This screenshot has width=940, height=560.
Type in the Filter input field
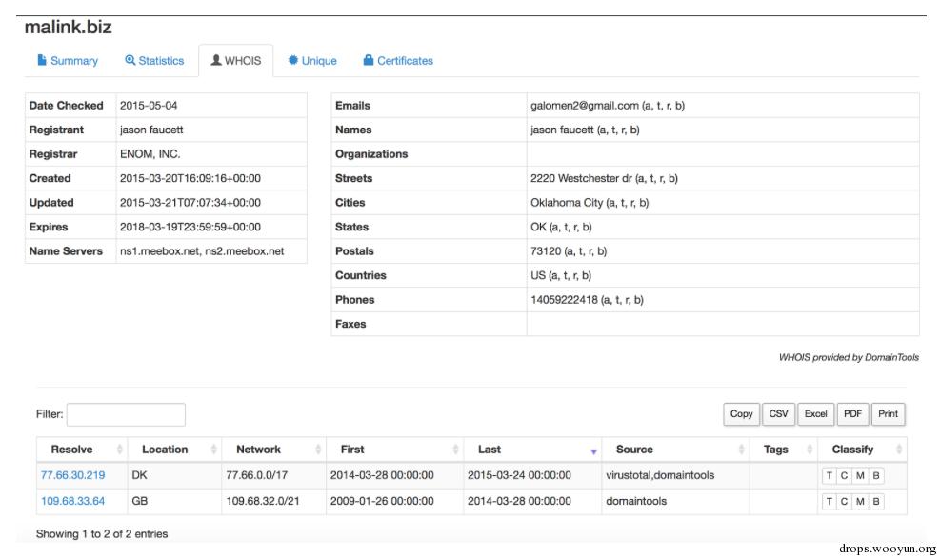[x=126, y=414]
